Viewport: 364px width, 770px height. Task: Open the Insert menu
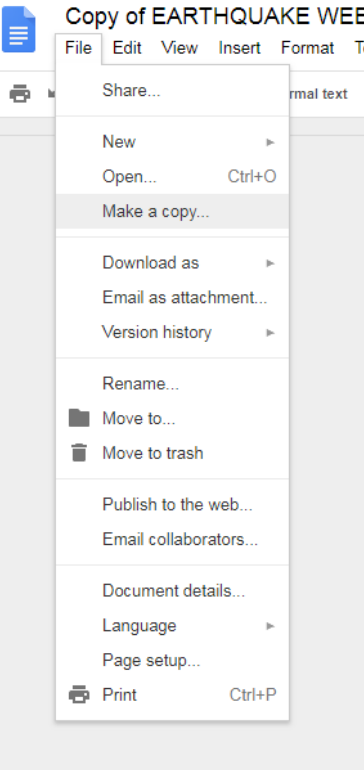239,48
